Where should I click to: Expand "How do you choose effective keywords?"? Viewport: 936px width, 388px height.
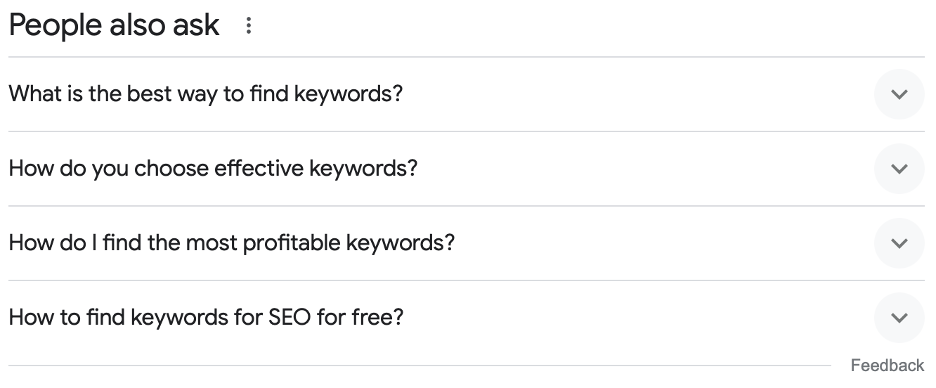click(466, 169)
